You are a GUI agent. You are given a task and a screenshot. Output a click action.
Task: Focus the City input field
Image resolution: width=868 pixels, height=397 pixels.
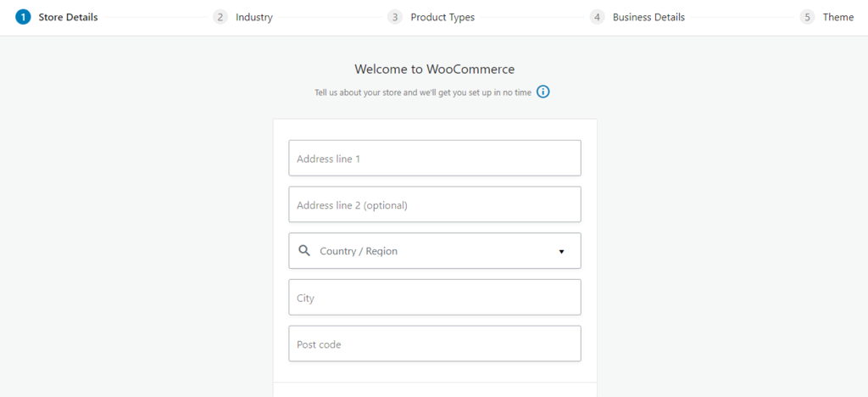(x=434, y=298)
